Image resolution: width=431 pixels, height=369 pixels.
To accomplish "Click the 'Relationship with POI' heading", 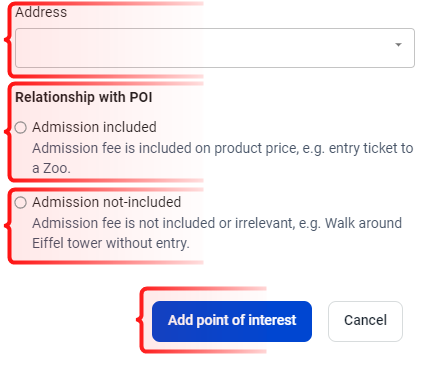I will pos(84,97).
